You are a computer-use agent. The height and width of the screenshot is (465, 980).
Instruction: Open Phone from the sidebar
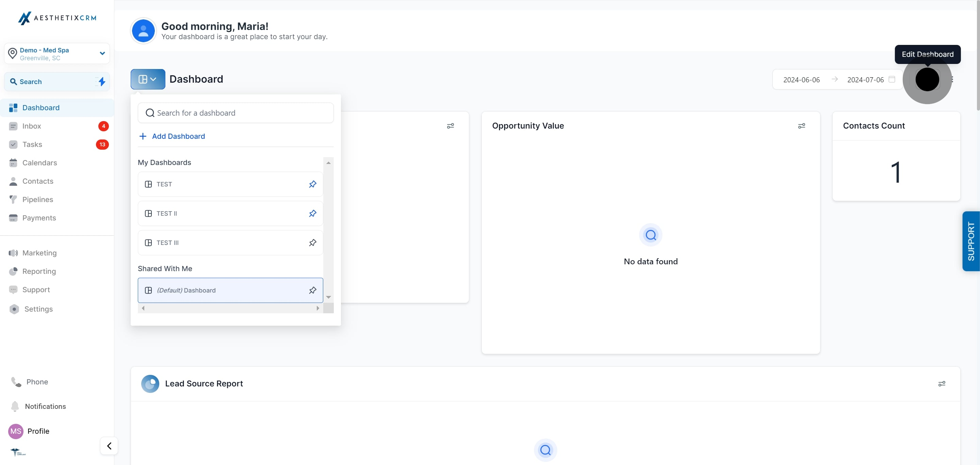click(x=37, y=381)
